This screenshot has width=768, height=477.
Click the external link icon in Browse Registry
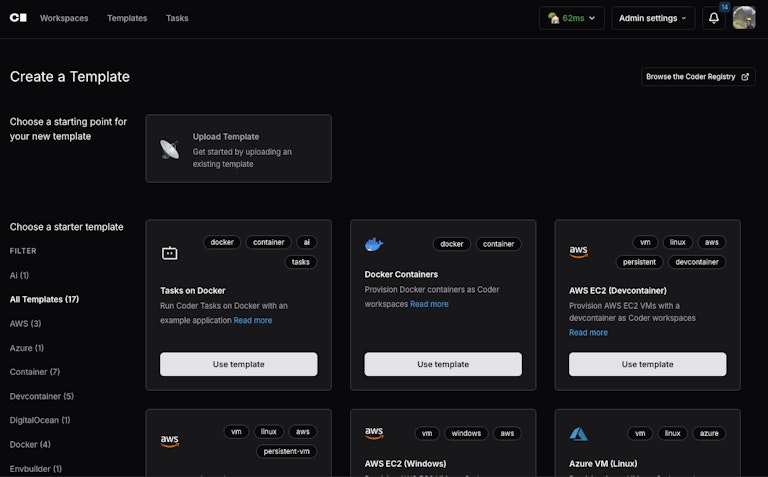[744, 77]
